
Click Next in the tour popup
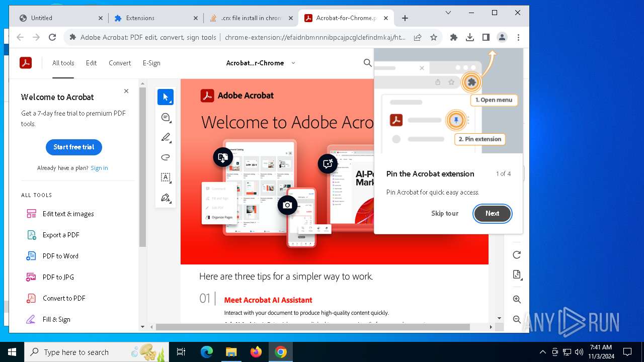point(493,213)
